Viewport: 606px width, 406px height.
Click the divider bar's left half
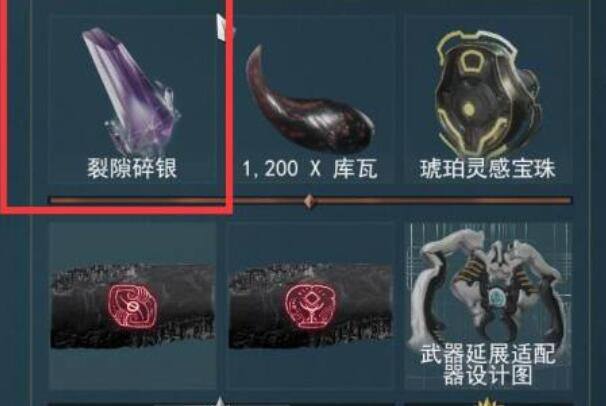coord(176,200)
